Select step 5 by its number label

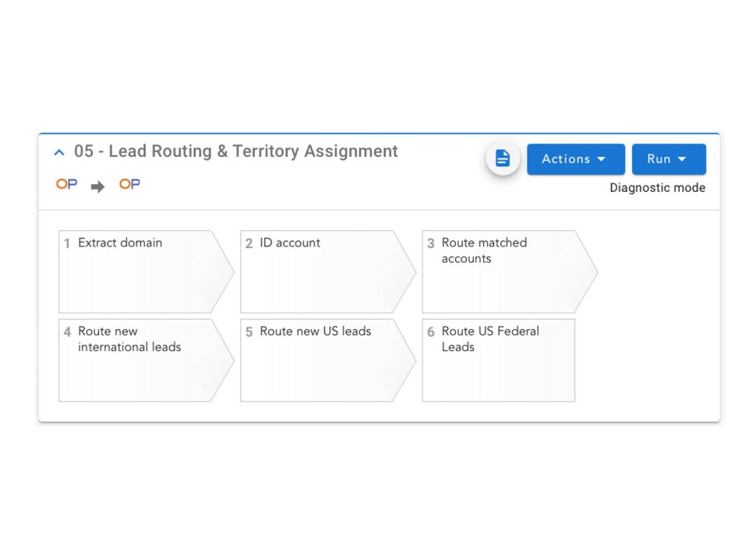[248, 332]
